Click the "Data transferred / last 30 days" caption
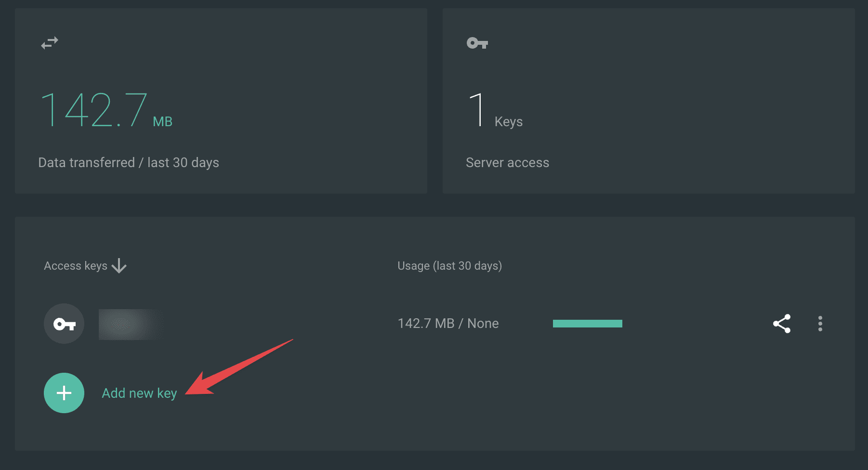868x470 pixels. [x=129, y=163]
